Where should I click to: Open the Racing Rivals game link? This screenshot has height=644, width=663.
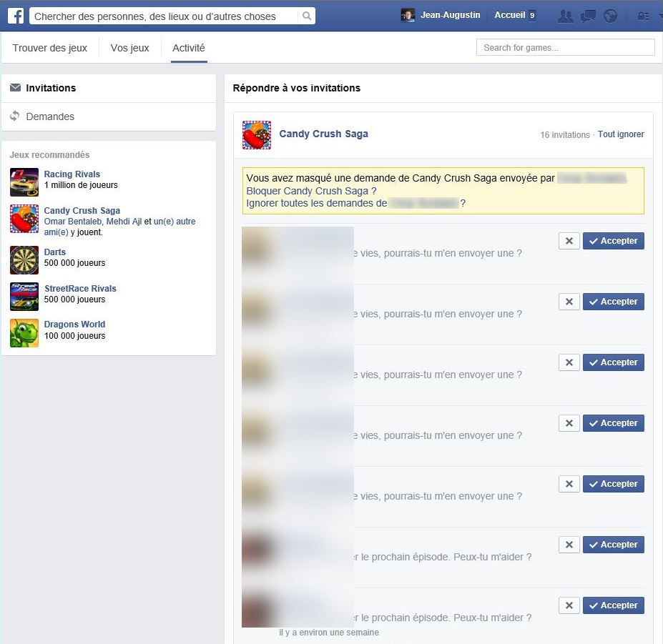click(72, 174)
